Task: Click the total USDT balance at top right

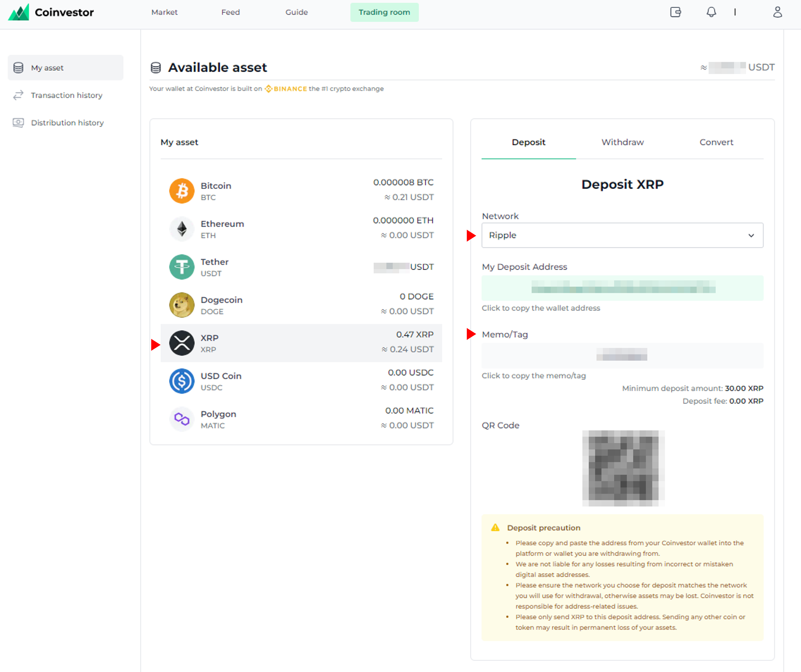Action: [737, 67]
